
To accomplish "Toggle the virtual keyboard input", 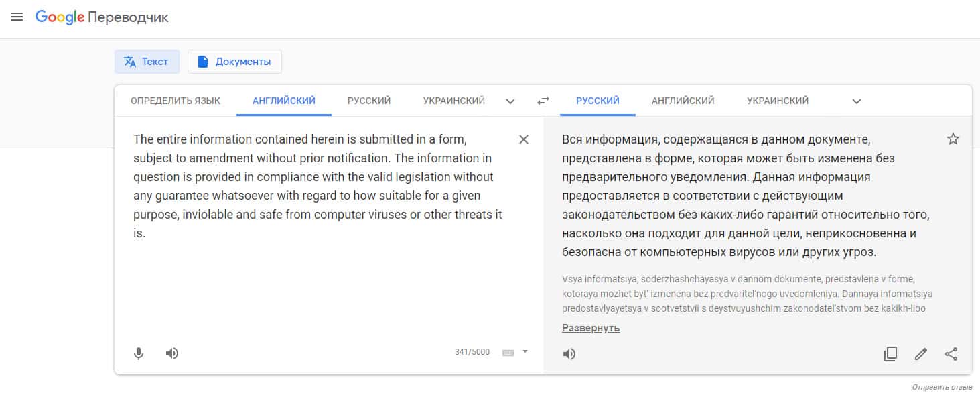I will click(508, 353).
